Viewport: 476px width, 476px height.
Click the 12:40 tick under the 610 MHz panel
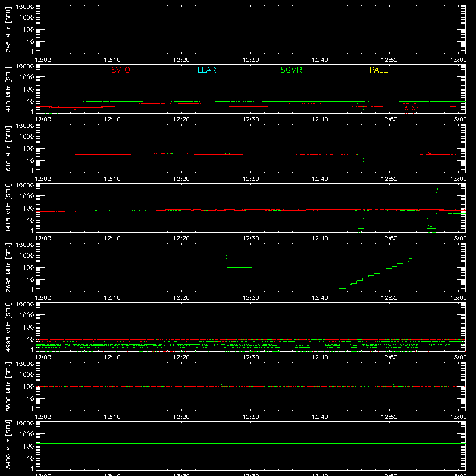(x=320, y=179)
